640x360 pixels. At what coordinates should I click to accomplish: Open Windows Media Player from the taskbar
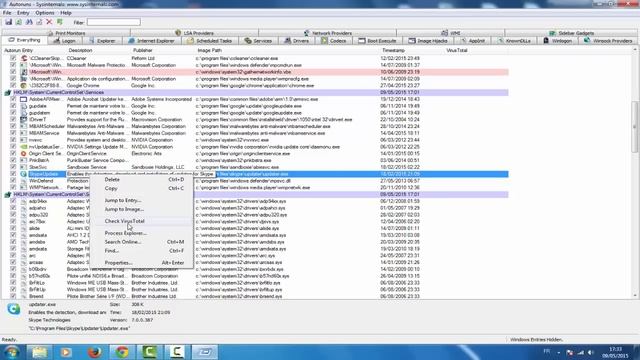coord(66,352)
